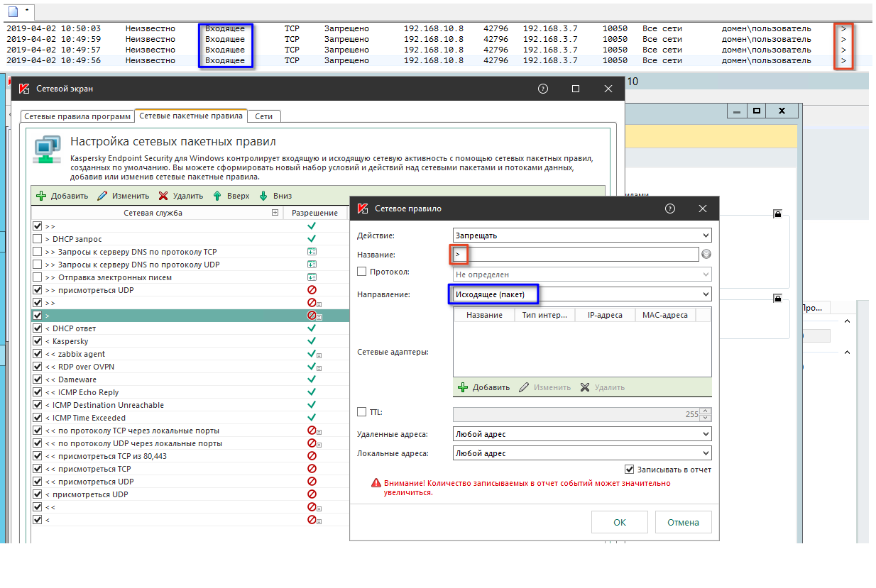
Task: Click the block icon for zabbix agent rule
Action: click(x=311, y=354)
